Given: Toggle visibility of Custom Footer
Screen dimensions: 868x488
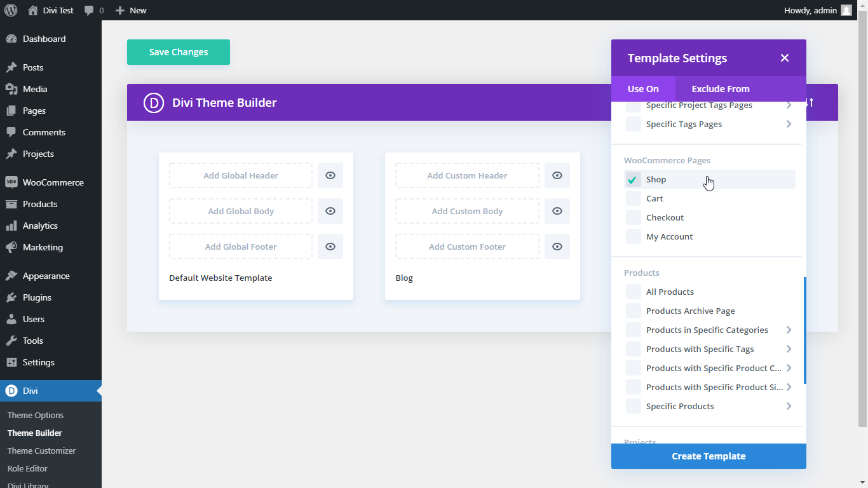Looking at the screenshot, I should 557,247.
